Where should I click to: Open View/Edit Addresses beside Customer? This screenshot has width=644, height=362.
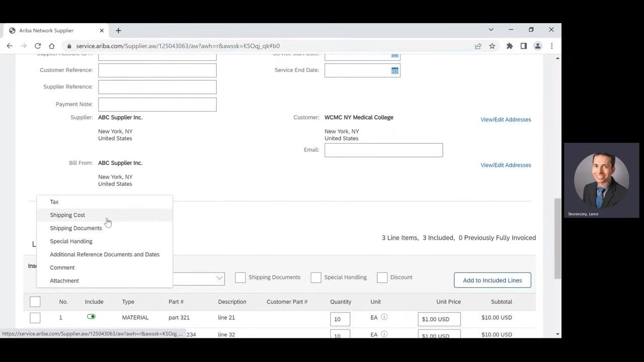tap(506, 120)
